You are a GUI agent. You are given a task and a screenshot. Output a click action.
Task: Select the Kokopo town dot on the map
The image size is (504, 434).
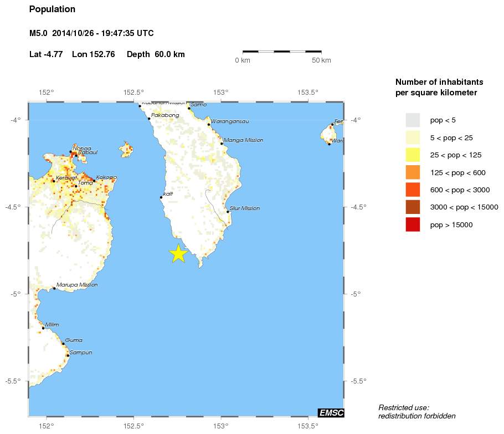coord(94,181)
